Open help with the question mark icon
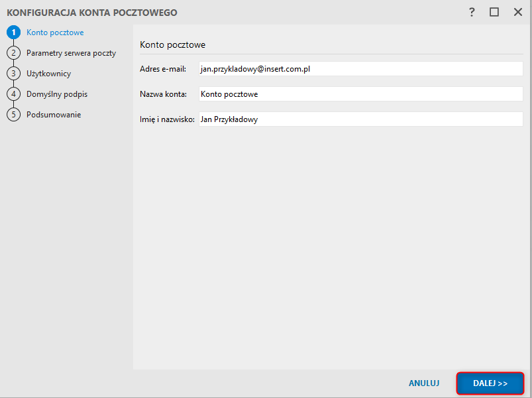The width and height of the screenshot is (532, 398). [x=472, y=12]
